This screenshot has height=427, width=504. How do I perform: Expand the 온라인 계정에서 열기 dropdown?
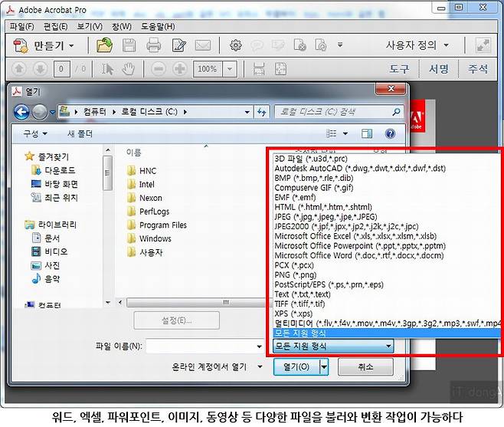[260, 366]
